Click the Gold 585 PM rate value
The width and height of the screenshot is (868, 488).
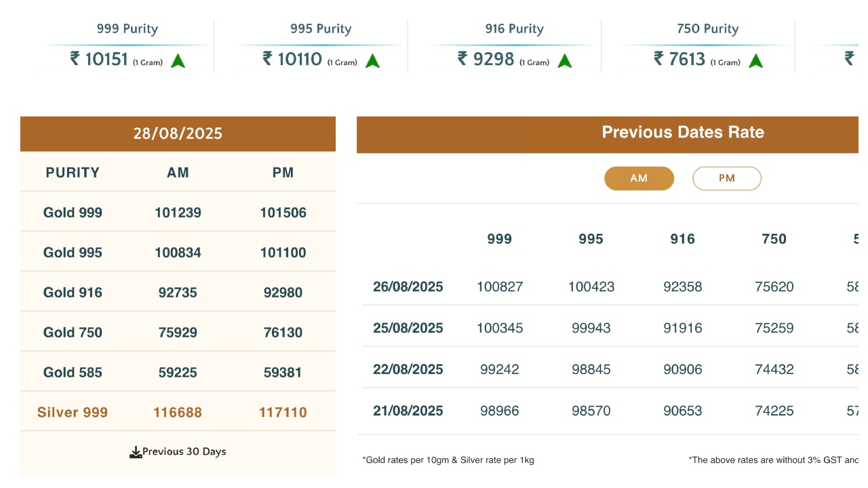[283, 372]
